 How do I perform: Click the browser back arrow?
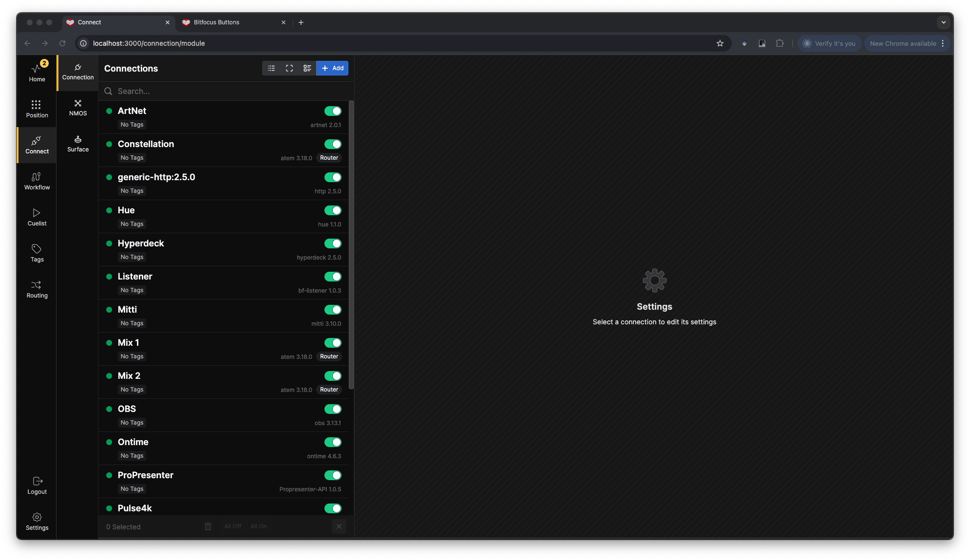27,43
